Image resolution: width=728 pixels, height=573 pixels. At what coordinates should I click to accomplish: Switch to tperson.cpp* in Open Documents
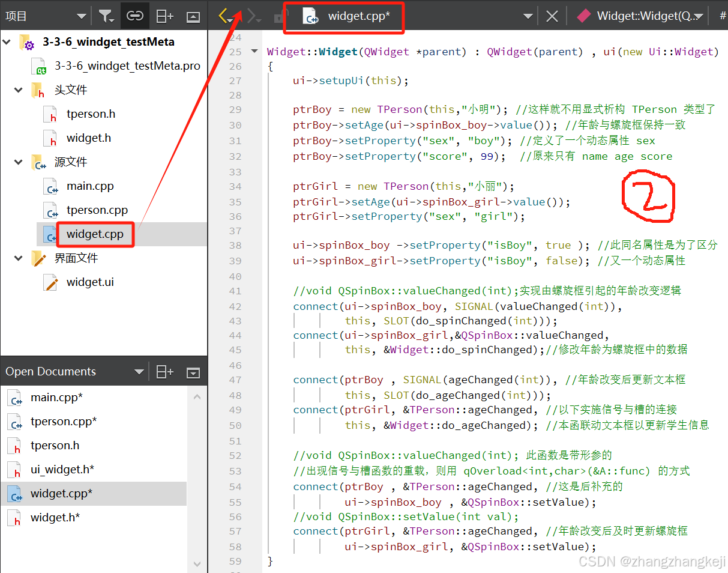coord(64,422)
